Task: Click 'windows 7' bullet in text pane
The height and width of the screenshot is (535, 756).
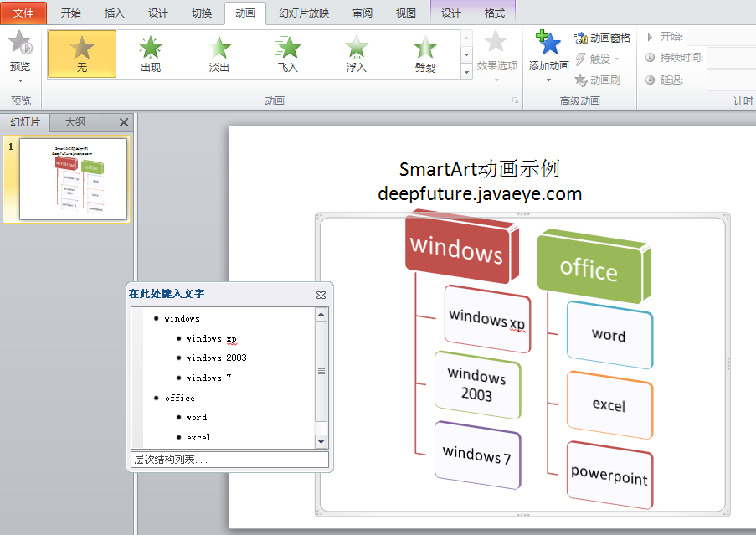Action: click(x=208, y=378)
